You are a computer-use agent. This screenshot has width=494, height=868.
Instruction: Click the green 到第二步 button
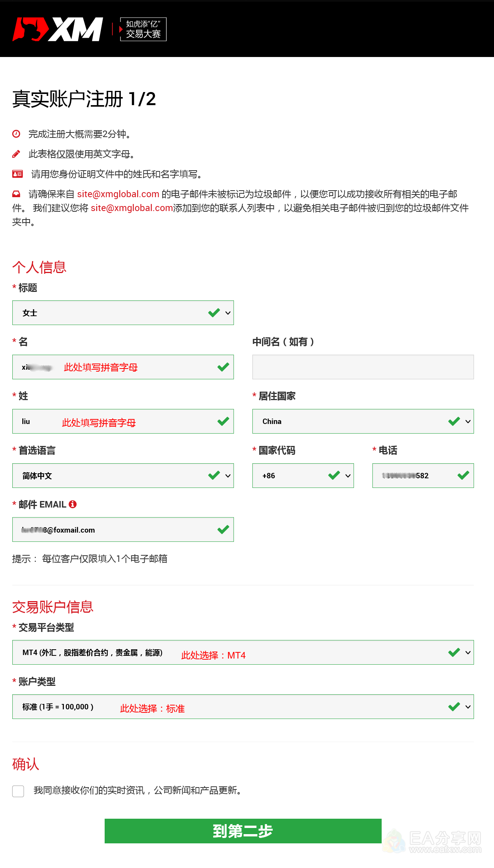tap(243, 831)
